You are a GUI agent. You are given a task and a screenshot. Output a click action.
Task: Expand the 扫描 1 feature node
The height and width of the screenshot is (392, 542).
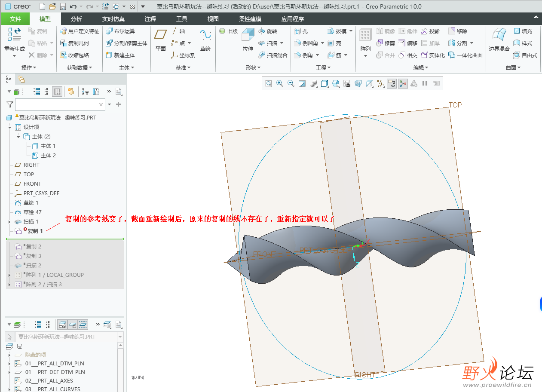9,222
